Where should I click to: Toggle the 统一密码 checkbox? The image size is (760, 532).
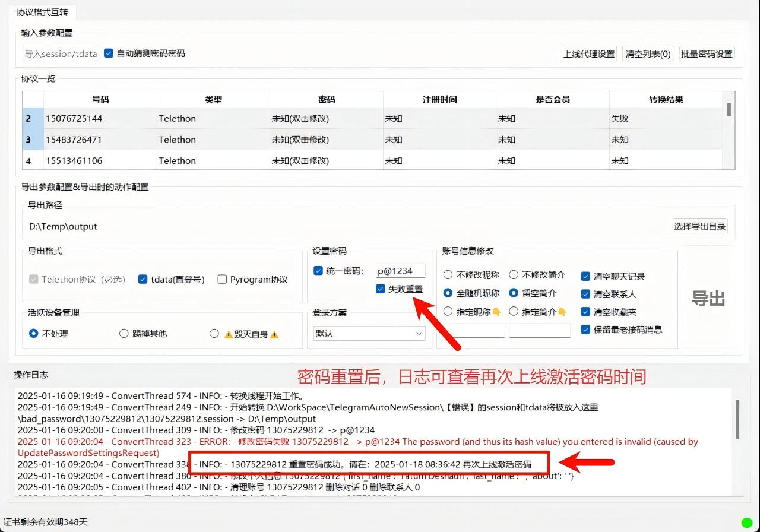pyautogui.click(x=318, y=271)
